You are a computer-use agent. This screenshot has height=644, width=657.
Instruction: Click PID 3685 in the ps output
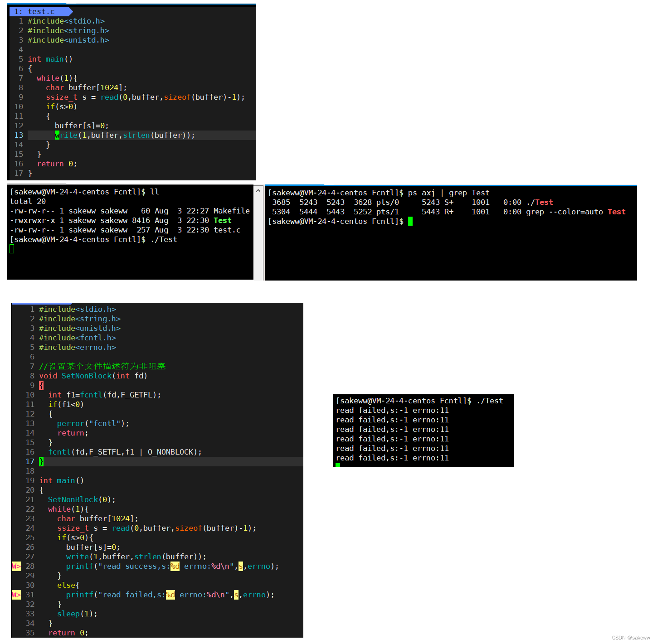pos(281,202)
